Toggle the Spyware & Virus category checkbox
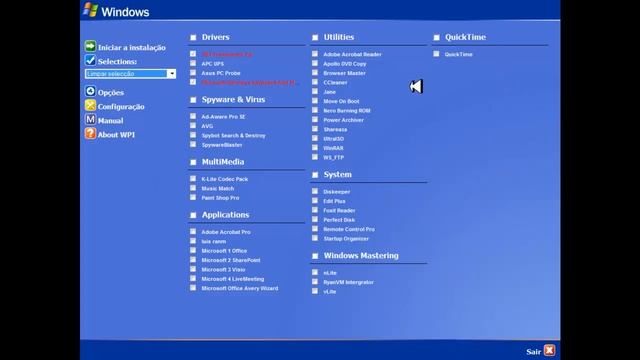The height and width of the screenshot is (360, 640). click(193, 100)
